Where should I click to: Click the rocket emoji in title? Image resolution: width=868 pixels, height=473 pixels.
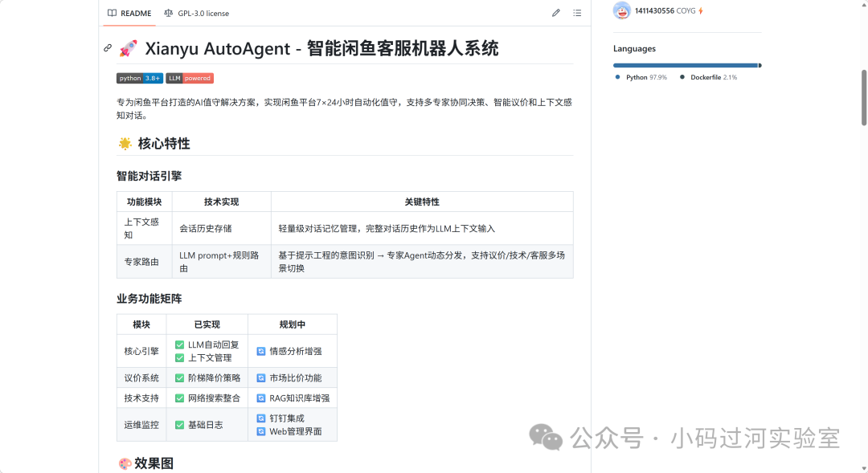point(128,49)
